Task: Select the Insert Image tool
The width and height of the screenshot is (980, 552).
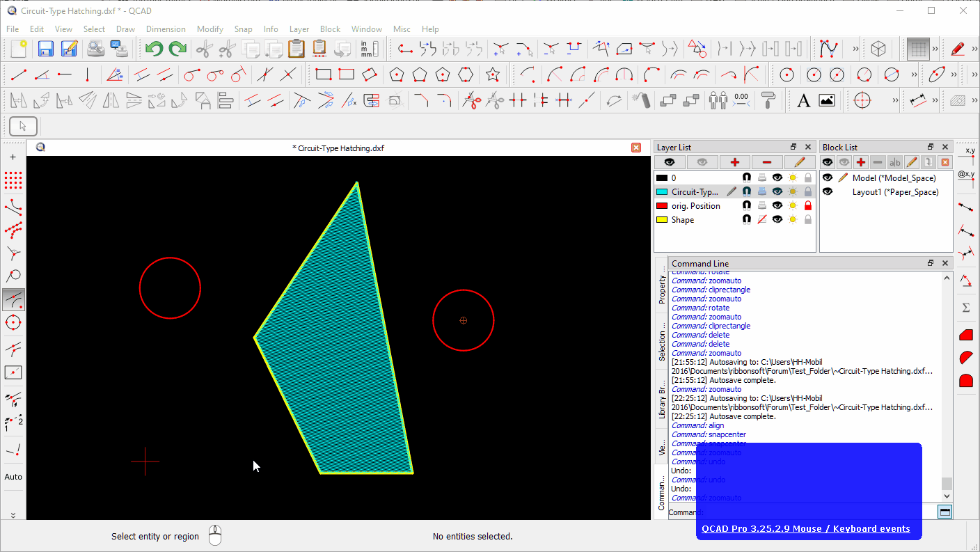Action: click(826, 100)
